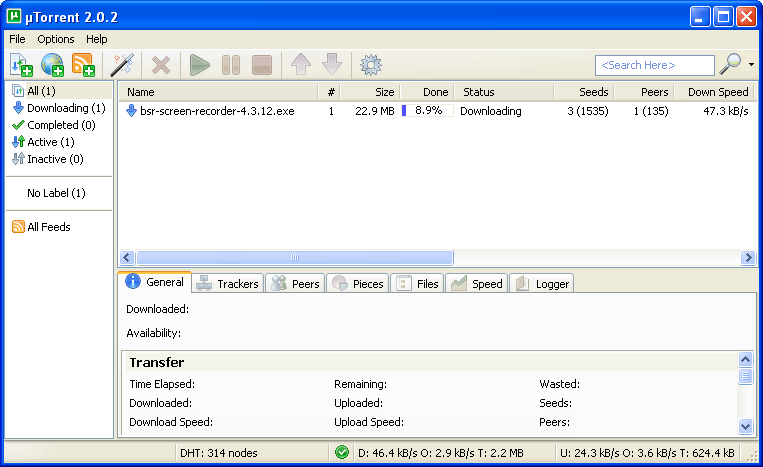Switch to the Speed tab
Viewport: 763px width, 467px height.
(x=477, y=284)
